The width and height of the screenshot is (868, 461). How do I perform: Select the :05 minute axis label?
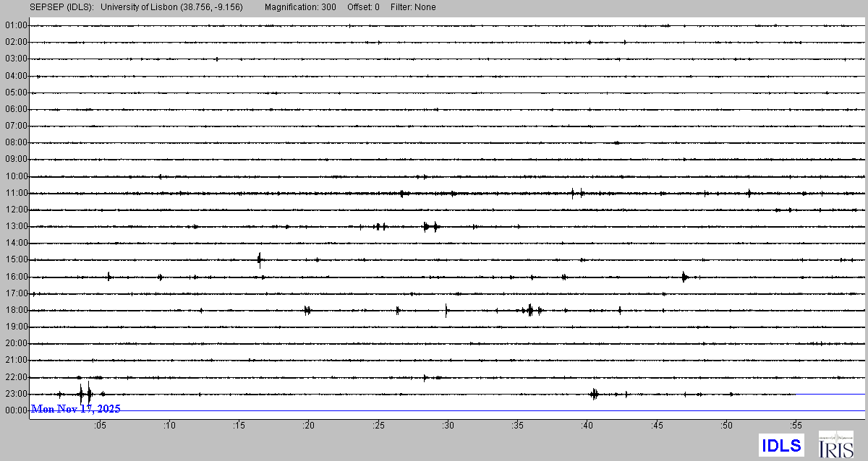[x=100, y=426]
